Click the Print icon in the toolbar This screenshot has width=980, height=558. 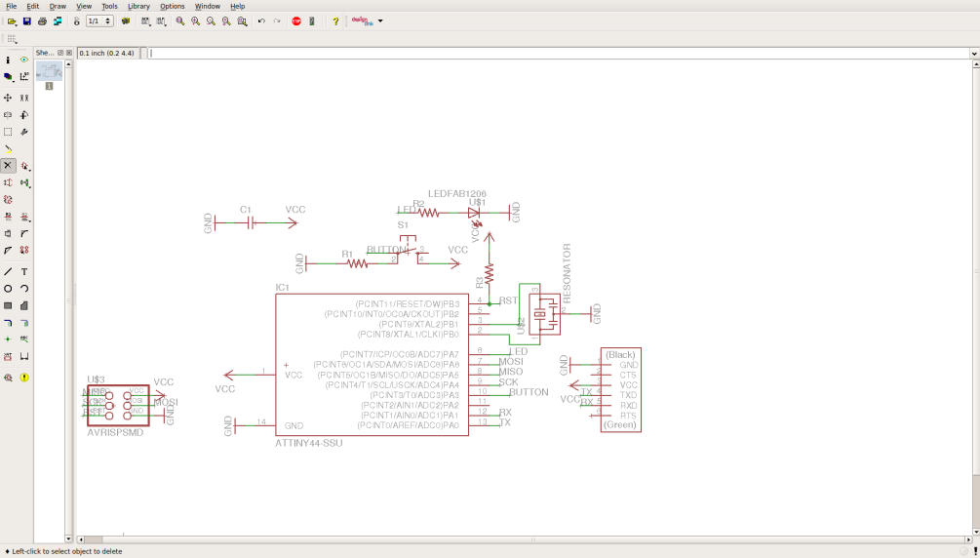click(x=42, y=21)
